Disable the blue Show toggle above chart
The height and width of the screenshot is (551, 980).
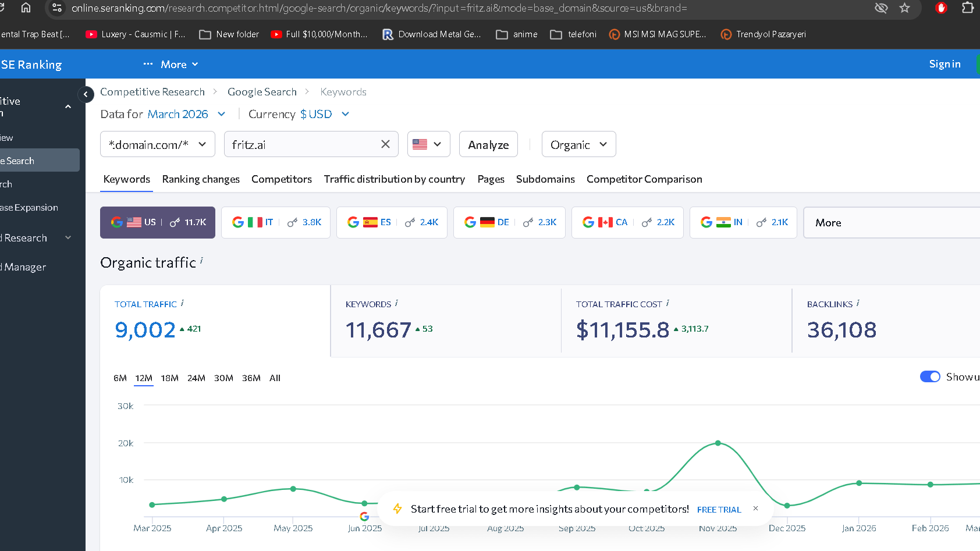(930, 376)
